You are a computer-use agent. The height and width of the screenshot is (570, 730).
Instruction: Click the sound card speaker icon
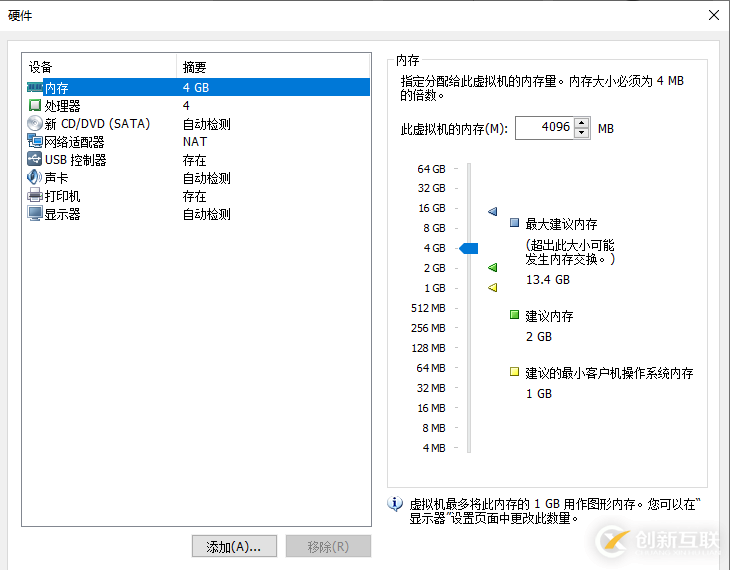pos(35,177)
